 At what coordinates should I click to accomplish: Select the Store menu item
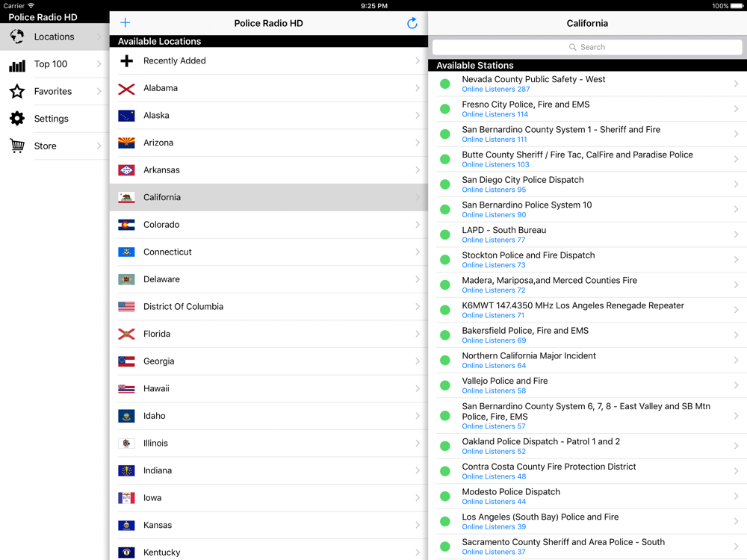point(55,146)
